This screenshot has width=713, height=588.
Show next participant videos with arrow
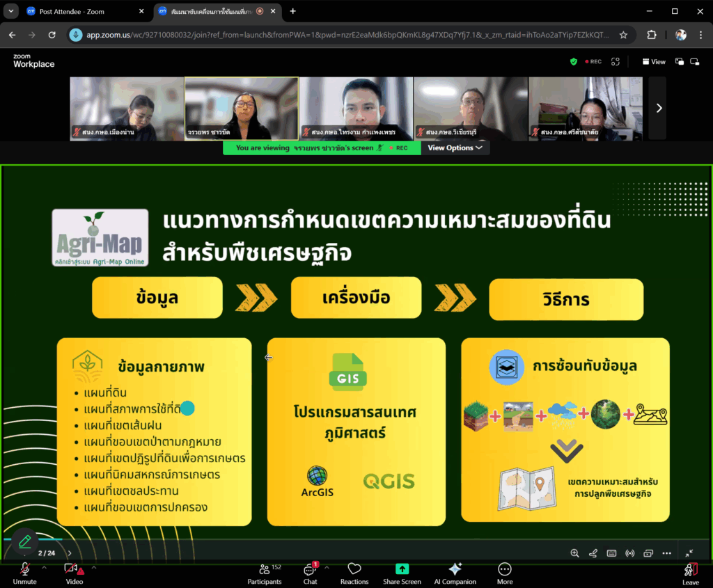659,108
